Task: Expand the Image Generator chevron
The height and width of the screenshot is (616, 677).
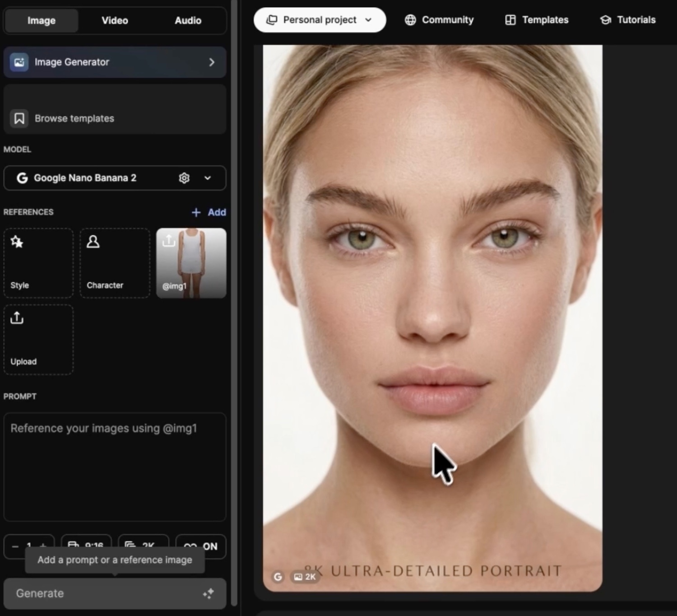Action: click(x=212, y=62)
